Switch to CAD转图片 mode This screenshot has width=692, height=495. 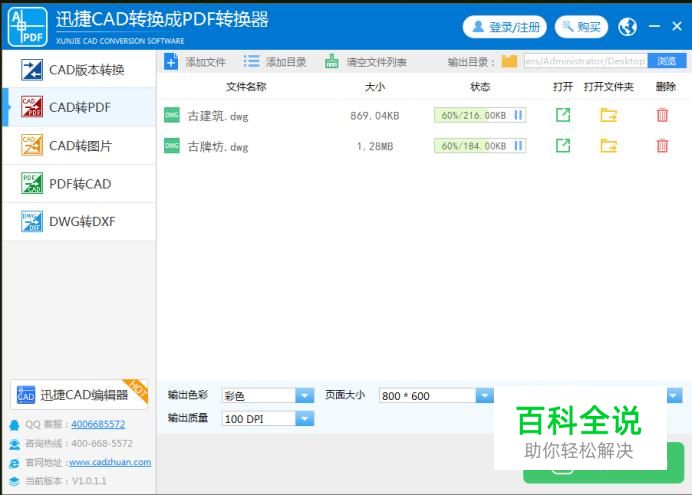[x=79, y=146]
